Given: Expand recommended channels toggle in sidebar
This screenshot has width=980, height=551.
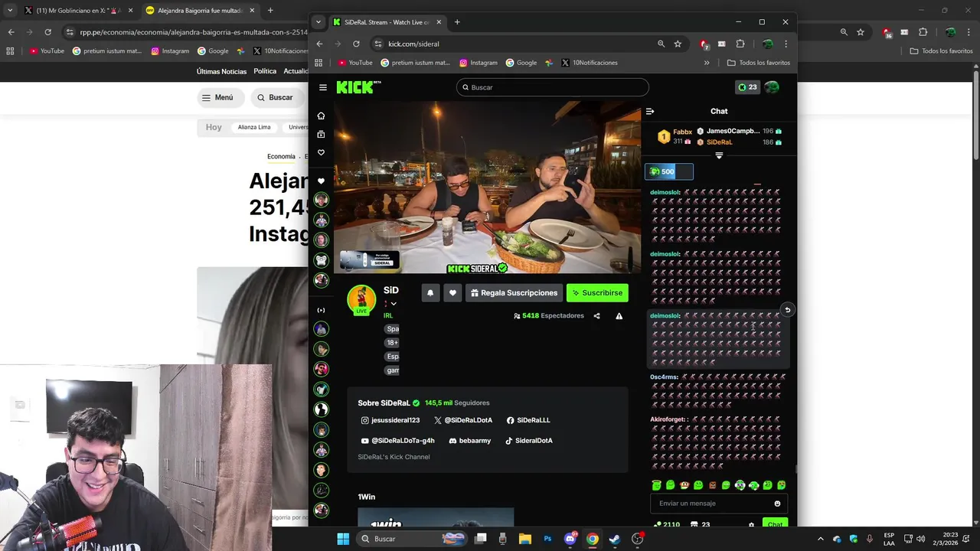Looking at the screenshot, I should [321, 310].
